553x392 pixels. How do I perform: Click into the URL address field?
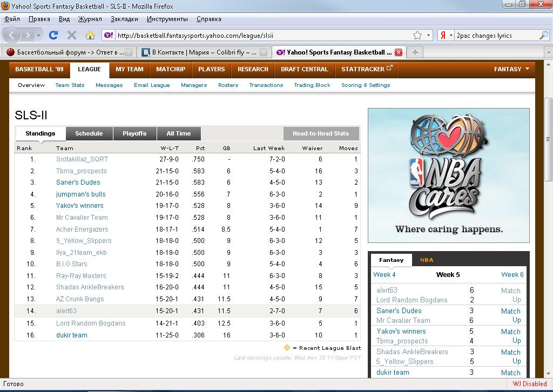[263, 35]
